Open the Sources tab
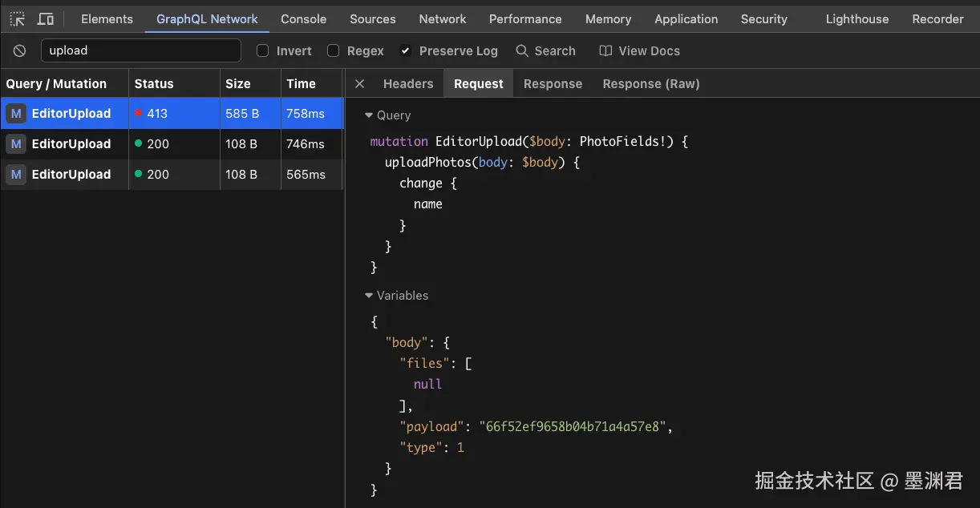 373,19
